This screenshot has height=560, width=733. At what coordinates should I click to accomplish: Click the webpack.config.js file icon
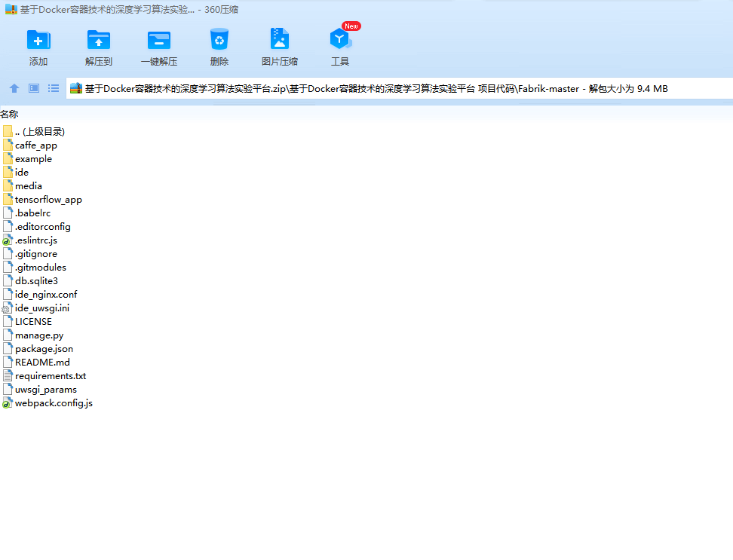point(8,402)
